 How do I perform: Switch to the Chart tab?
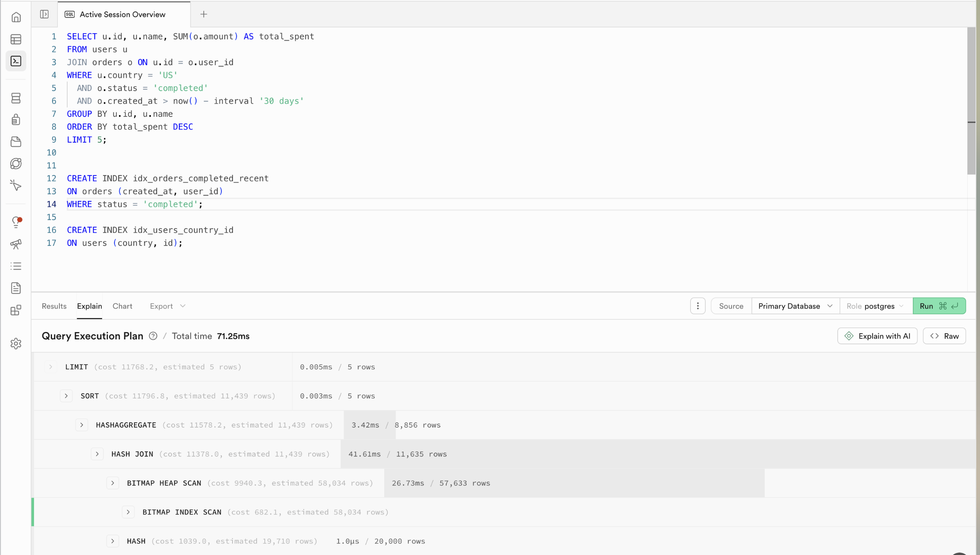coord(122,306)
